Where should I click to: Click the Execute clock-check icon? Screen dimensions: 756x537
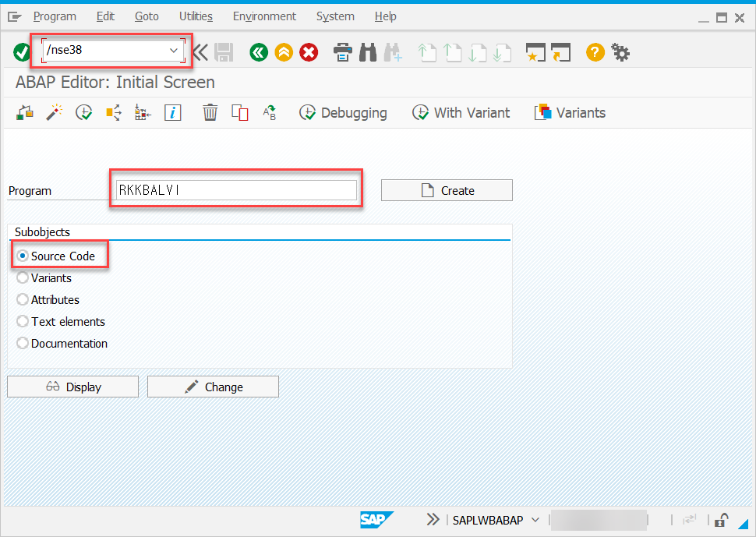(84, 112)
